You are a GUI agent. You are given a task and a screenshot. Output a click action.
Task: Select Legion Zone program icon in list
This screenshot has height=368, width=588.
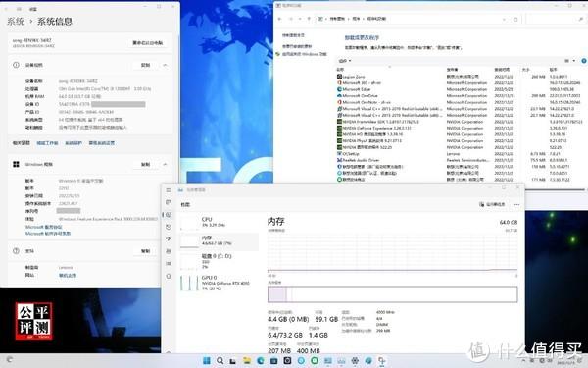(x=339, y=77)
